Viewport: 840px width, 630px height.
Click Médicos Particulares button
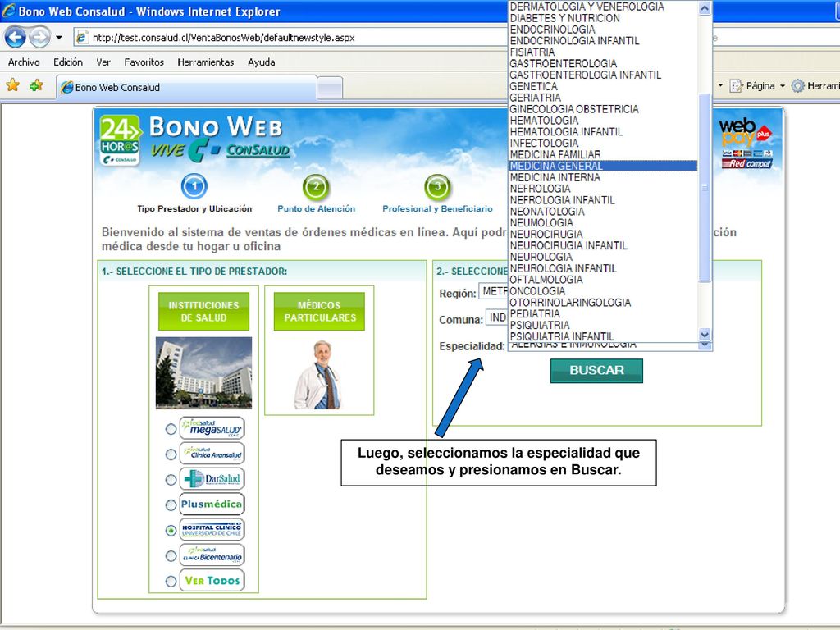point(319,311)
